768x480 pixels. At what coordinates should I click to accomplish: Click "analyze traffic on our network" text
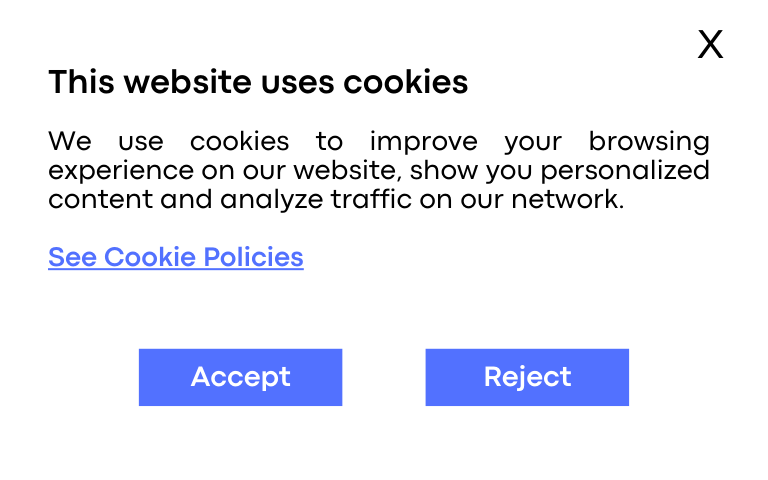pos(422,199)
